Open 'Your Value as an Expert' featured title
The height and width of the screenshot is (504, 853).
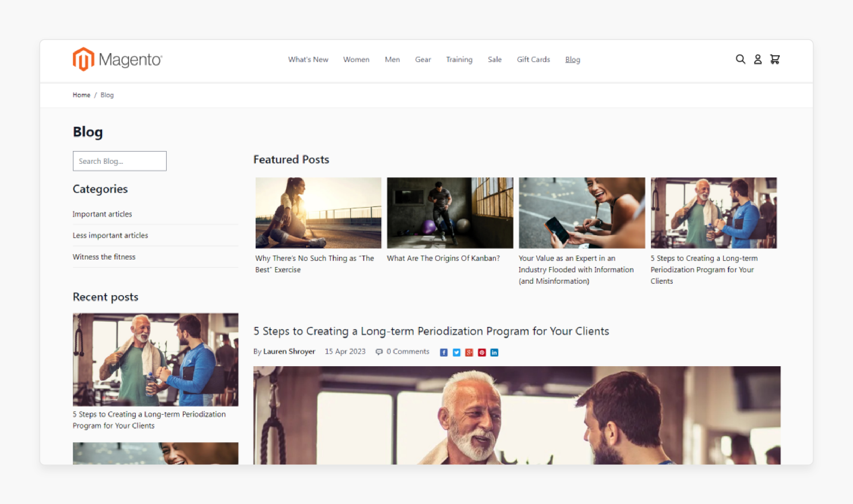(x=576, y=269)
